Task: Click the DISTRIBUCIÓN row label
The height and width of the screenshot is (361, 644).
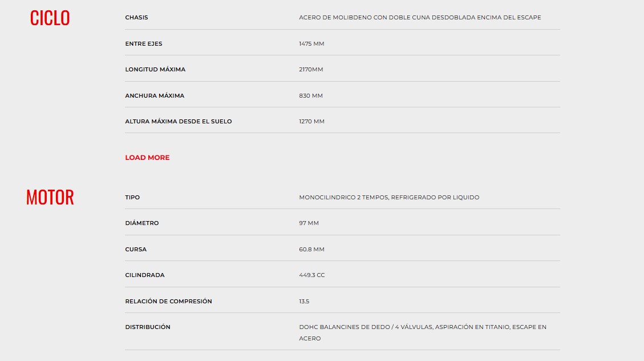Action: tap(148, 327)
